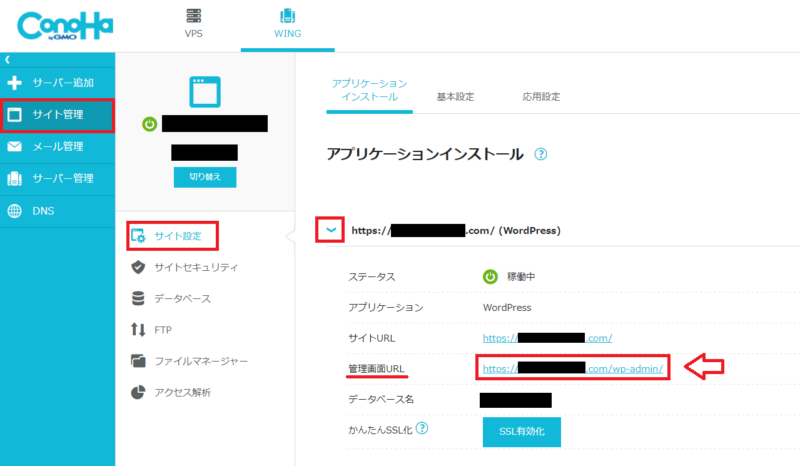Click the 切り替え button
This screenshot has height=466, width=800.
point(205,177)
